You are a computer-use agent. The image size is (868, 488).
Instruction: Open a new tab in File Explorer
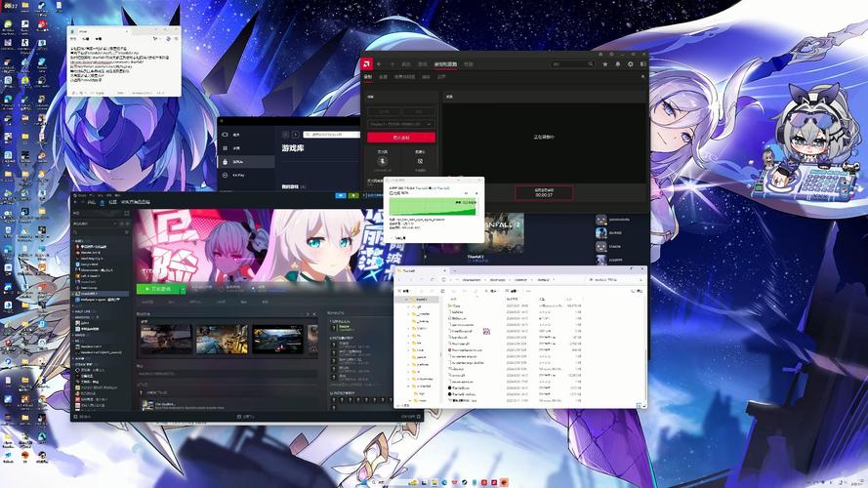(x=454, y=270)
